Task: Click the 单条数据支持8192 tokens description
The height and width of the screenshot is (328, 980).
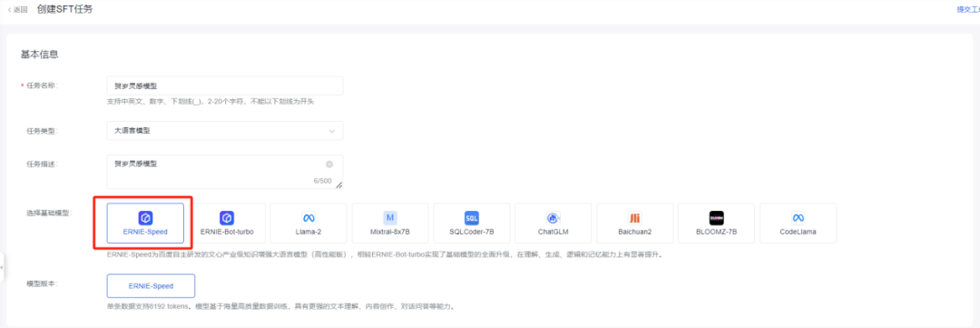Action: pyautogui.click(x=280, y=307)
